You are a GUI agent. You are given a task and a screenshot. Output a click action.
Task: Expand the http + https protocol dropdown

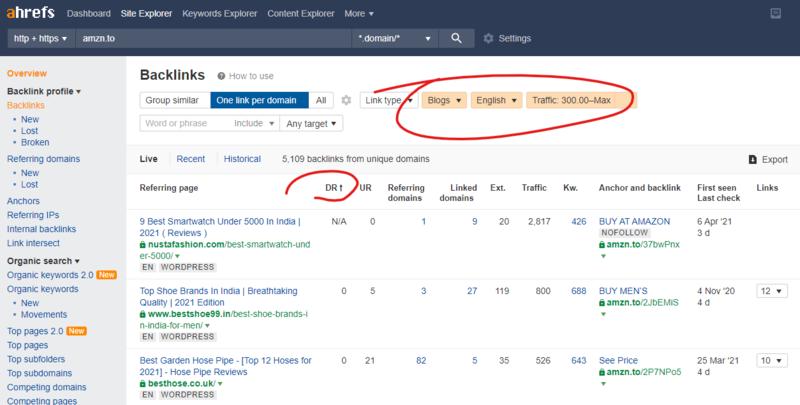click(38, 38)
